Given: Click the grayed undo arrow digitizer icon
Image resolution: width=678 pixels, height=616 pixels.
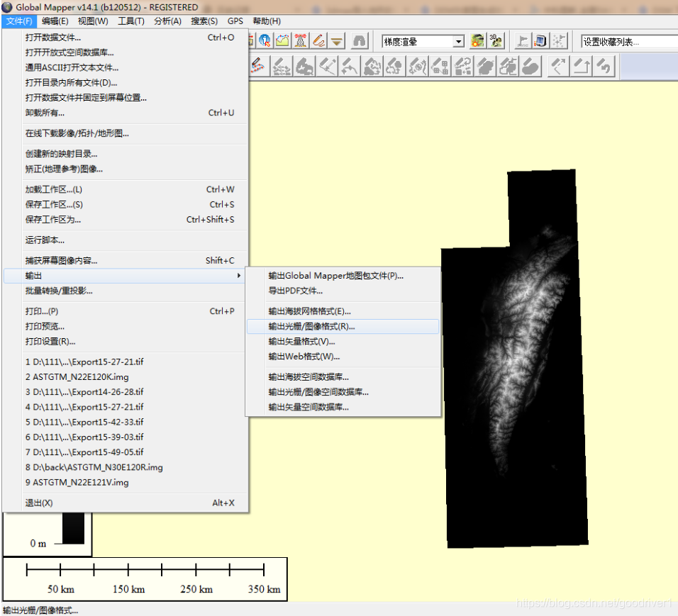Looking at the screenshot, I should pos(604,67).
